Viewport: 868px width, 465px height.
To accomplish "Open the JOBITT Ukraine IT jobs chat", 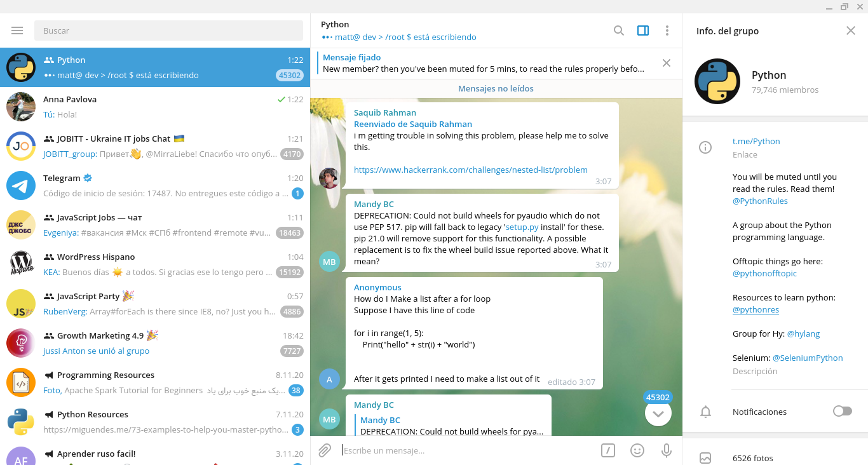I will coord(155,146).
